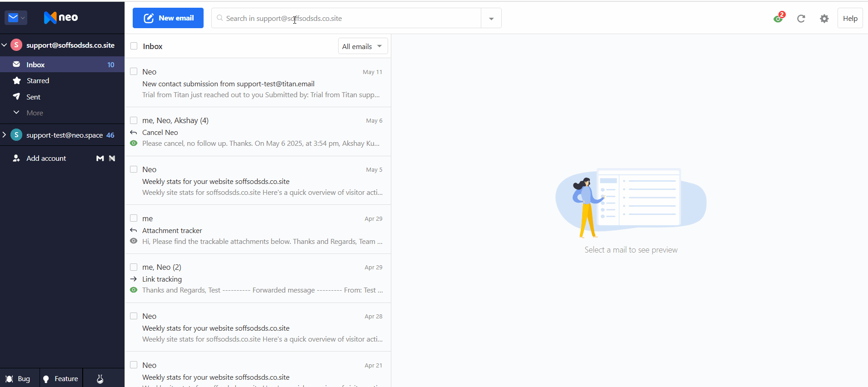Open the labs flask icon
Image resolution: width=868 pixels, height=387 pixels.
click(100, 379)
